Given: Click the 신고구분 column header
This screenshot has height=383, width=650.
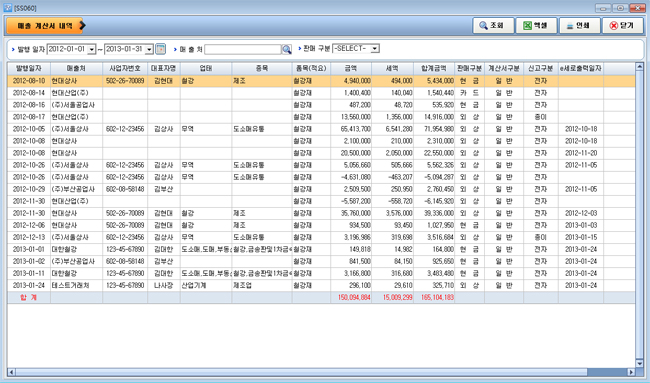Looking at the screenshot, I should click(x=541, y=68).
